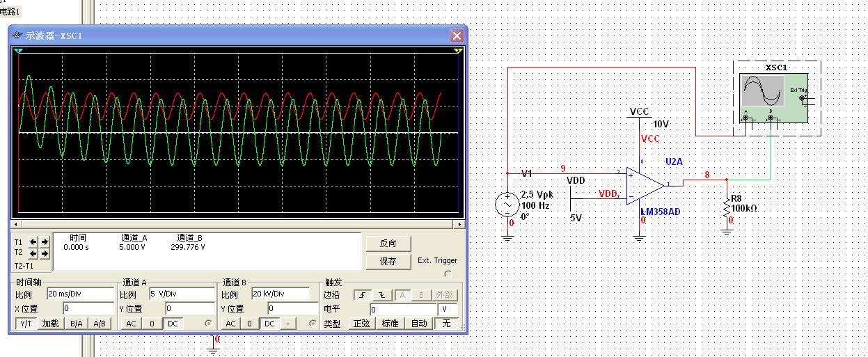The width and height of the screenshot is (868, 357).
Task: Select 加载 (Add) display mode
Action: point(50,324)
